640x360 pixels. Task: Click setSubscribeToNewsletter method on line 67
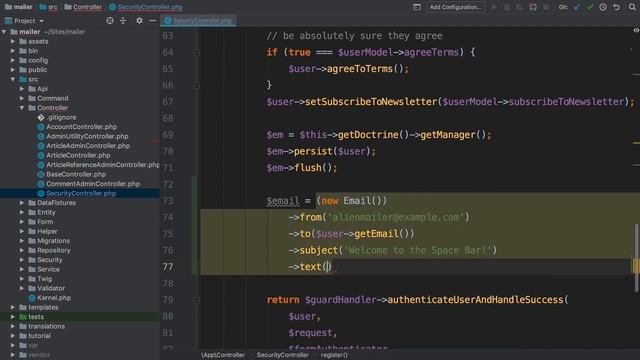(x=371, y=102)
